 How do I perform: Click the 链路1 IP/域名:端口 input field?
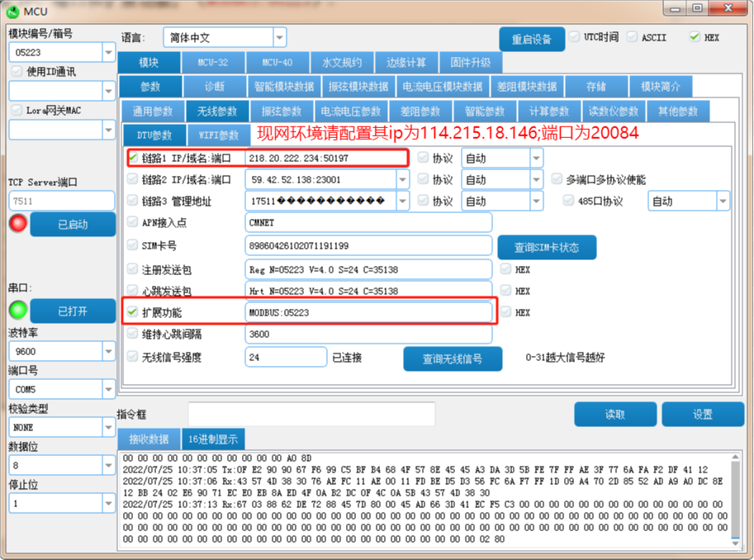[325, 158]
